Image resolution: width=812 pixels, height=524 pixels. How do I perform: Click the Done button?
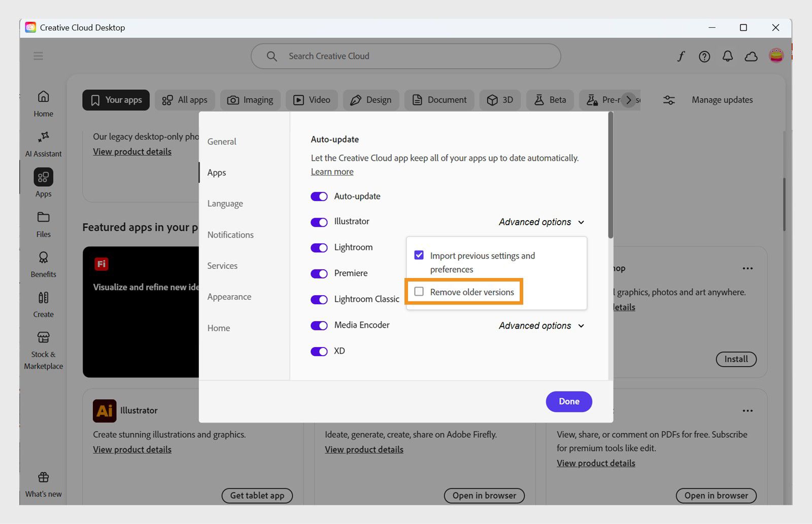click(569, 401)
